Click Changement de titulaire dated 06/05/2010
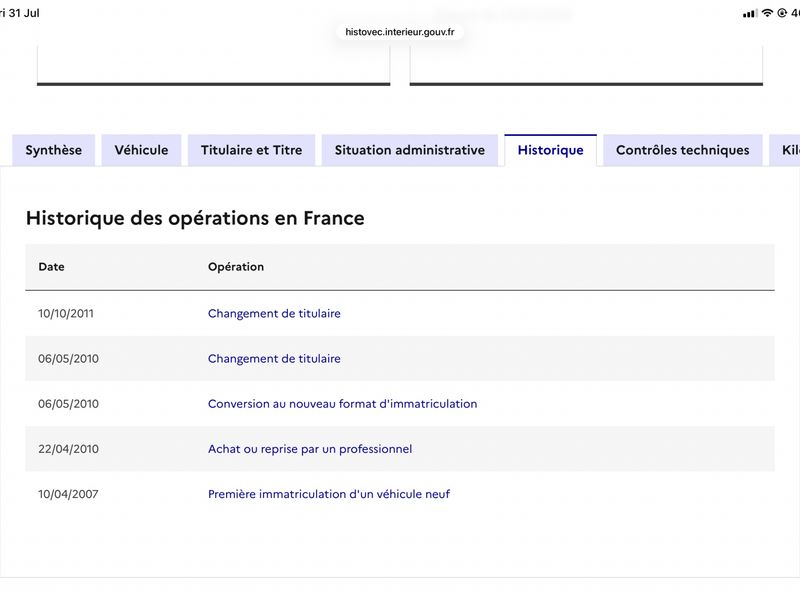The width and height of the screenshot is (800, 600). coord(274,359)
